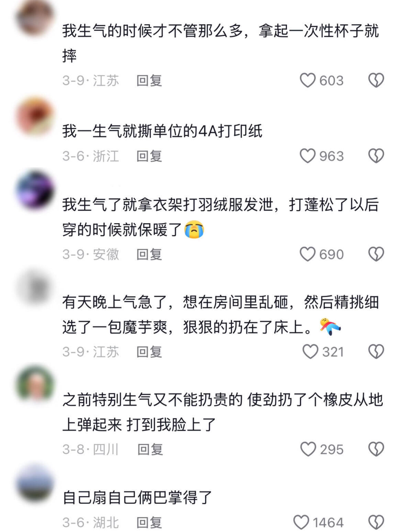This screenshot has height=532, width=402.
Task: Like the 橡皮 comment with 295 likes
Action: coord(308,449)
